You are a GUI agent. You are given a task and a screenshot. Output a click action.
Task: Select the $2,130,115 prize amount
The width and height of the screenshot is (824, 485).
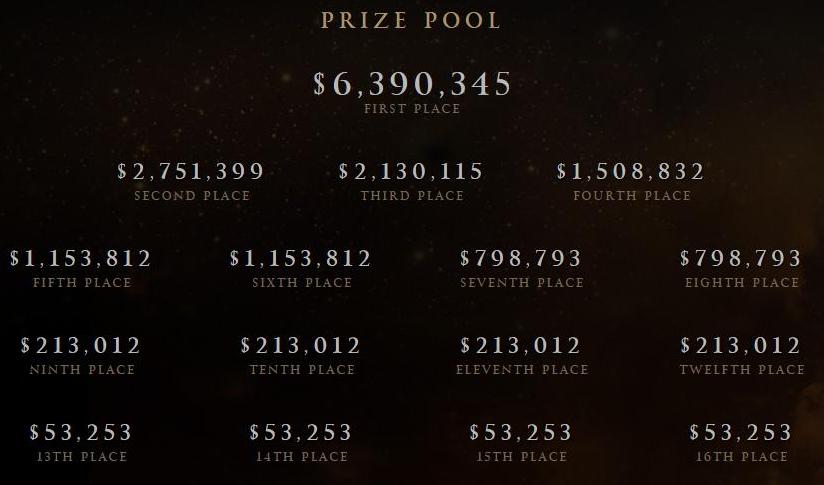pos(411,171)
